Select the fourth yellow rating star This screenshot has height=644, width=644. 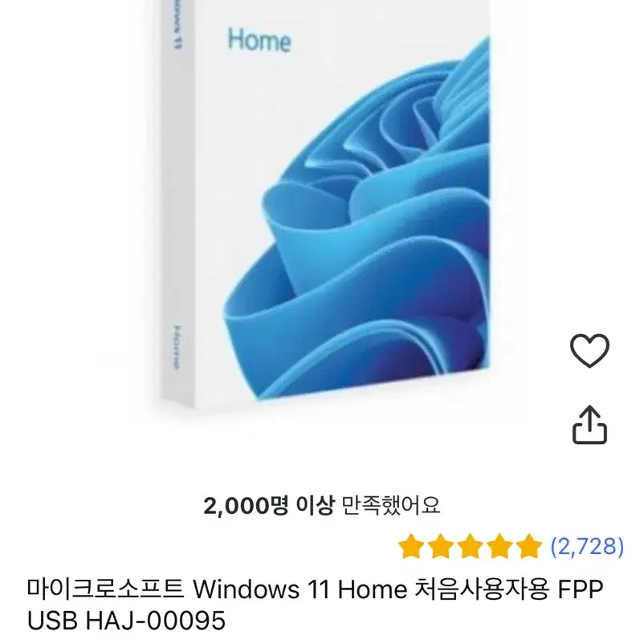tap(499, 546)
